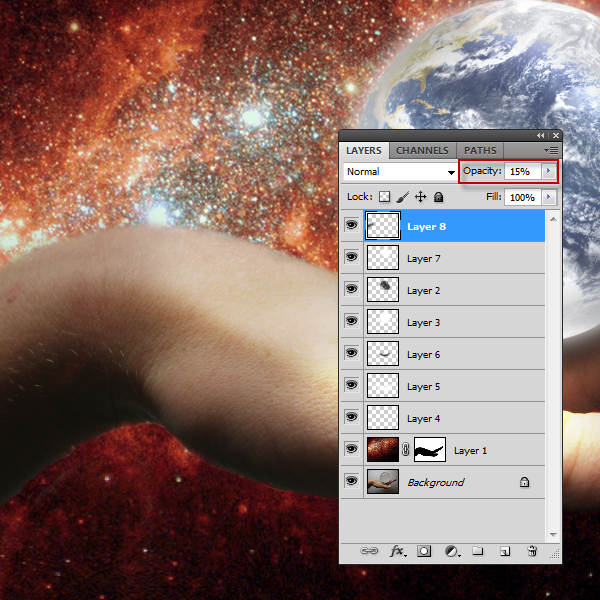This screenshot has width=600, height=600.
Task: Open the Normal blend mode dropdown
Action: click(x=400, y=172)
